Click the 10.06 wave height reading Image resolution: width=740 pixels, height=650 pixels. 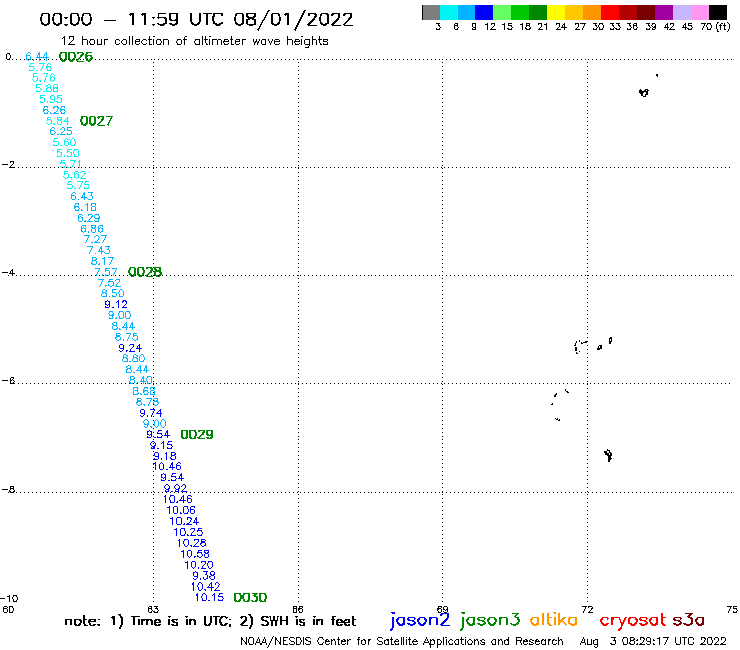tap(181, 510)
